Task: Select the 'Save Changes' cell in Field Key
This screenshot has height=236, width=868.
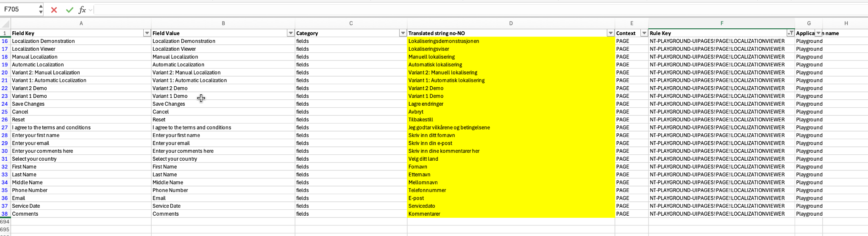Action: [x=81, y=104]
